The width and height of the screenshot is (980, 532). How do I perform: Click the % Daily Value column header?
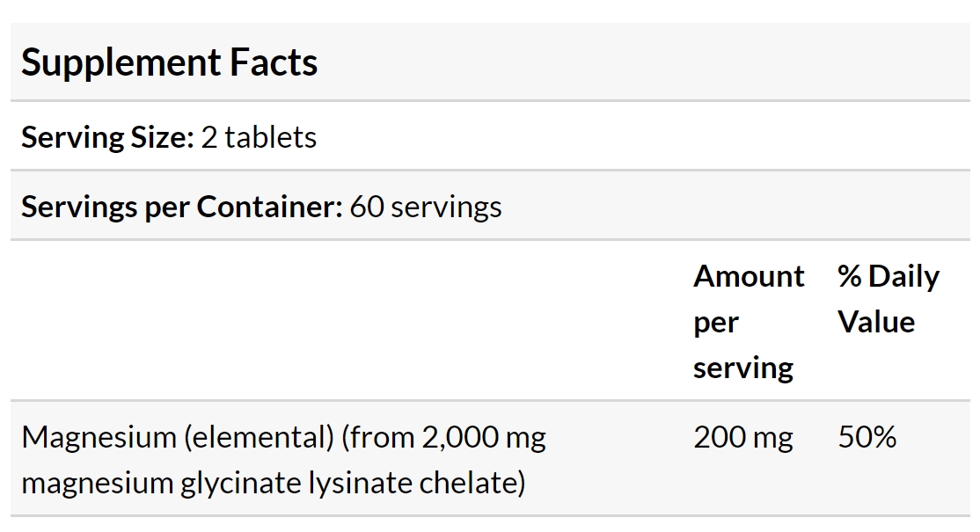click(x=889, y=299)
